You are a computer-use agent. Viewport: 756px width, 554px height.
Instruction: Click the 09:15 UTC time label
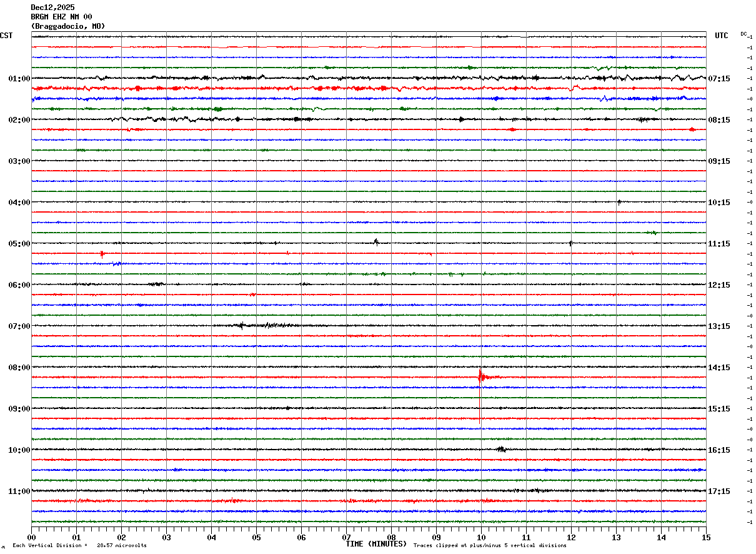click(x=719, y=161)
